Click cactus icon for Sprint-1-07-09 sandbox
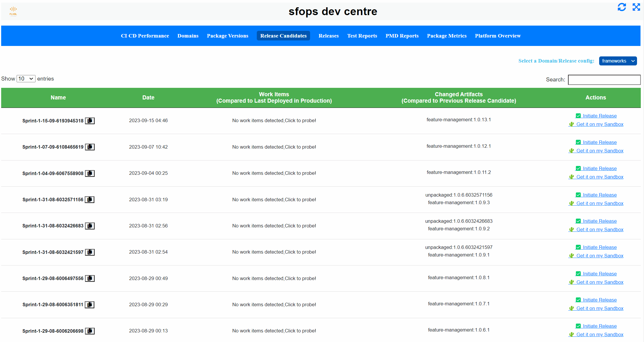 click(572, 151)
